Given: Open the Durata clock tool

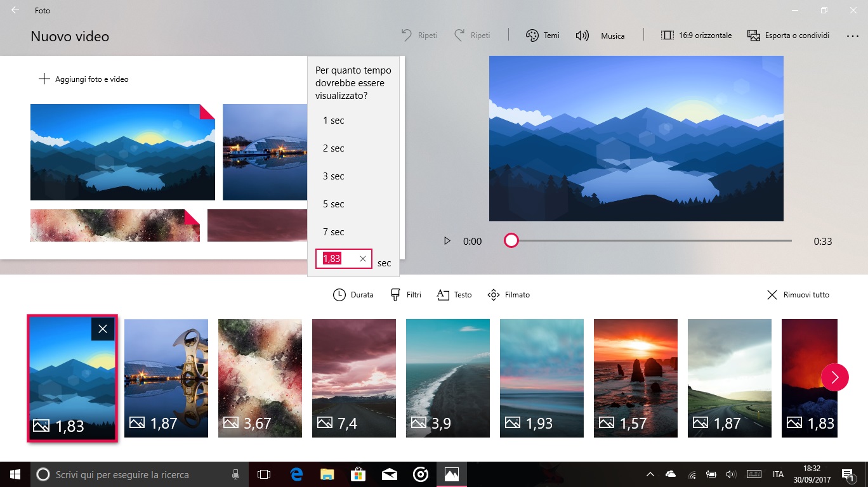Looking at the screenshot, I should coord(353,295).
